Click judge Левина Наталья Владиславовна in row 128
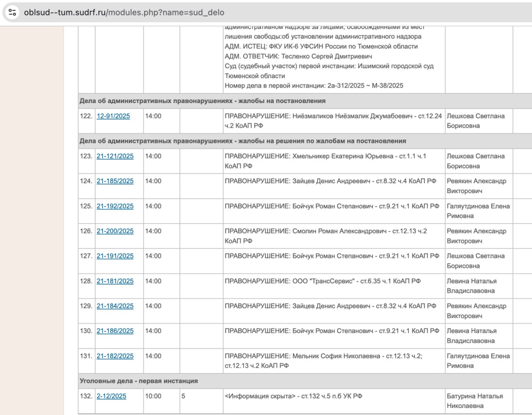 (x=471, y=286)
